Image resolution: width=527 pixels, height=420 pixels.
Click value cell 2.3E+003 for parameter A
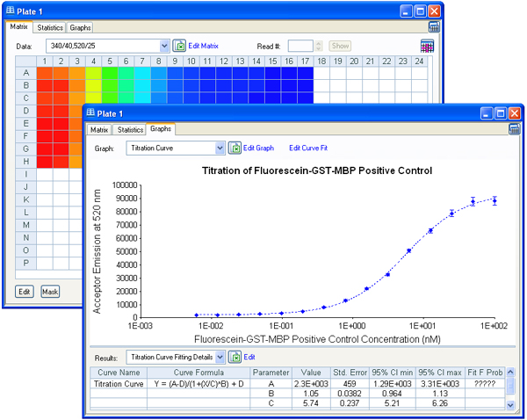pyautogui.click(x=311, y=384)
